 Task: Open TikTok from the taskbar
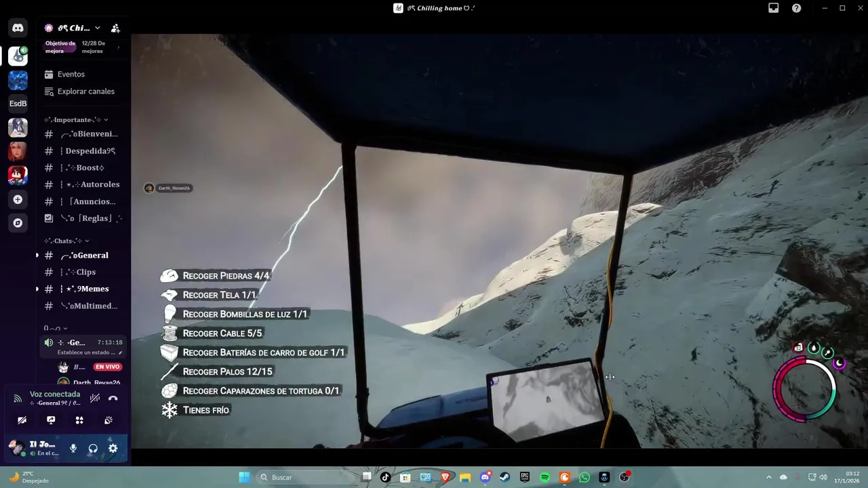tap(385, 477)
